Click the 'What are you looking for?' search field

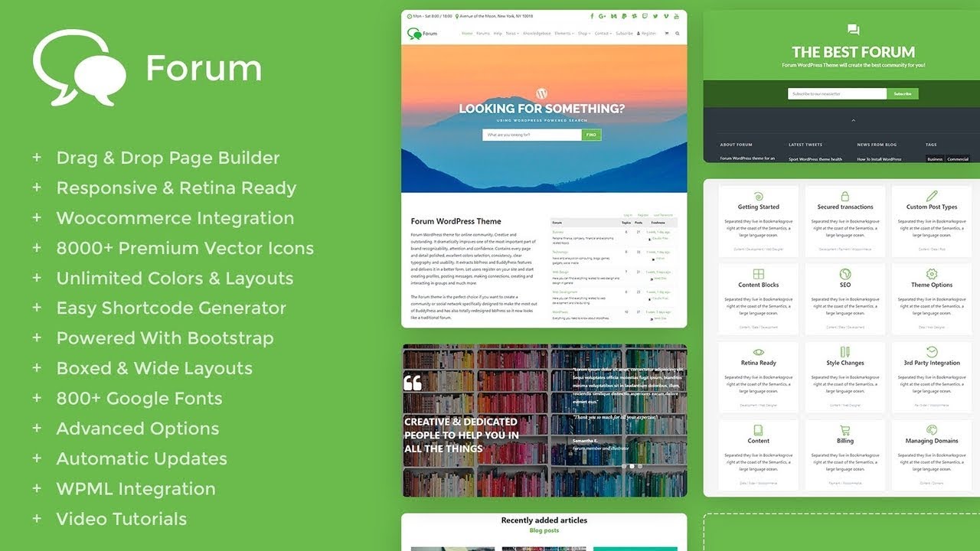coord(532,135)
